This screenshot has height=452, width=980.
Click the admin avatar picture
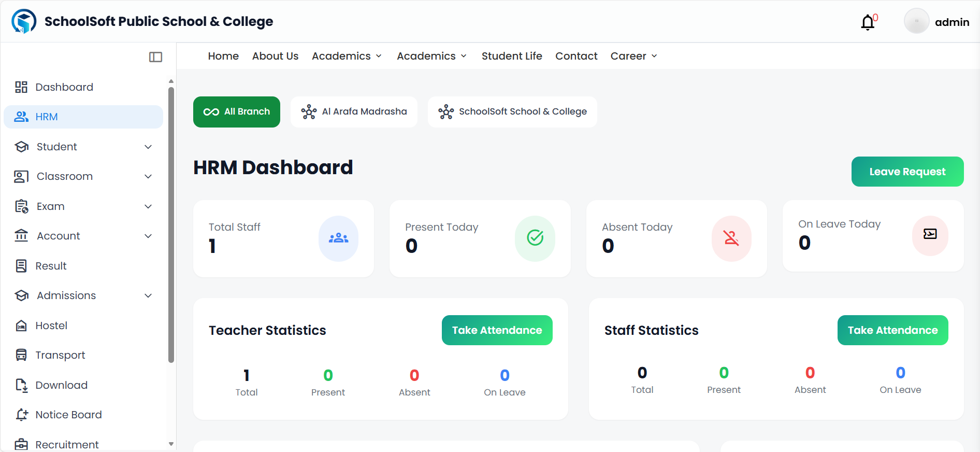coord(916,22)
